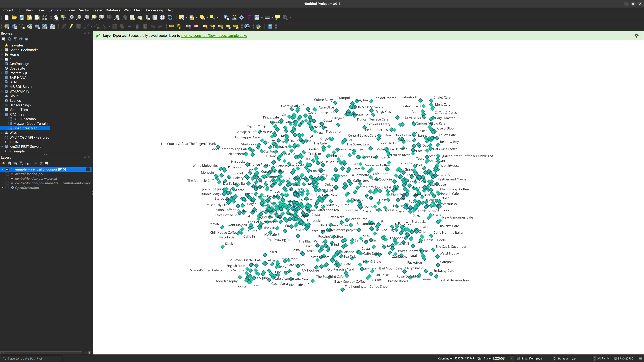This screenshot has height=362, width=644.
Task: Increase Magnifier value with up stepper
Action: click(x=554, y=357)
